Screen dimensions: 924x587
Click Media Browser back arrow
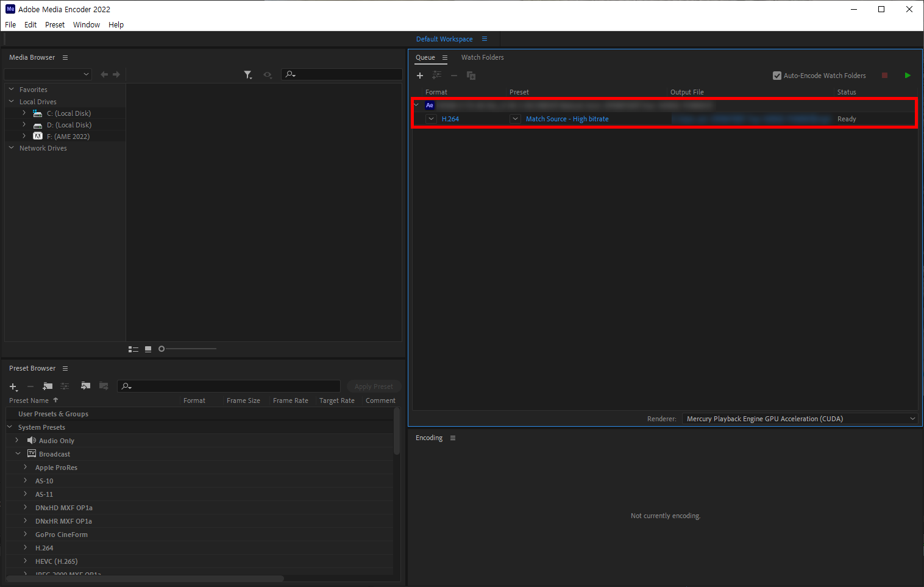tap(104, 74)
